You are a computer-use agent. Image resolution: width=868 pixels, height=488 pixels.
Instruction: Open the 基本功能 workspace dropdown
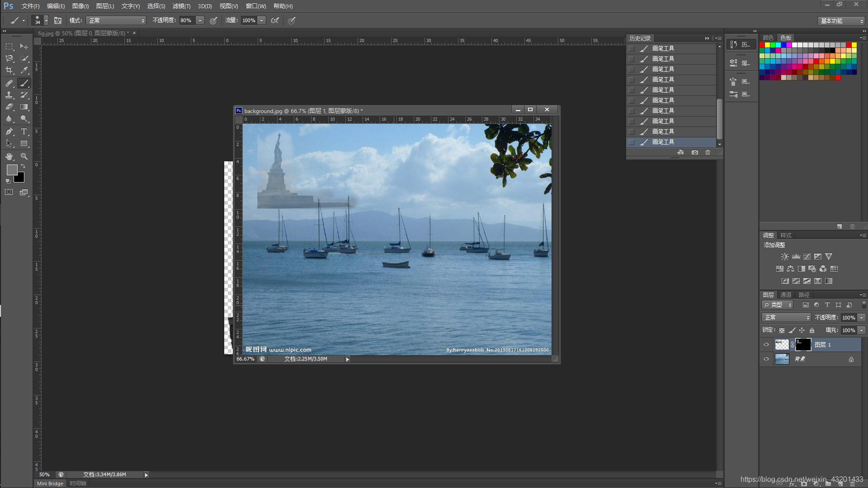click(841, 21)
